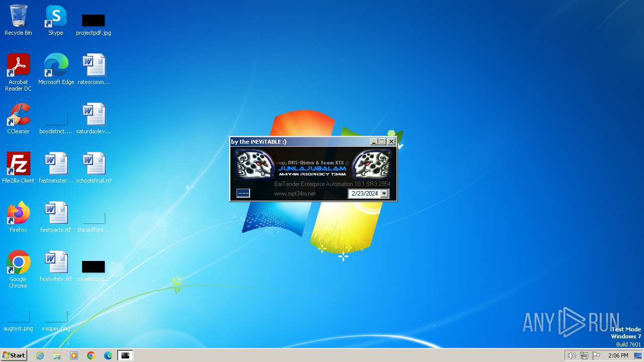Select the iraqper.png desktop file
The image size is (644, 362).
(x=56, y=321)
